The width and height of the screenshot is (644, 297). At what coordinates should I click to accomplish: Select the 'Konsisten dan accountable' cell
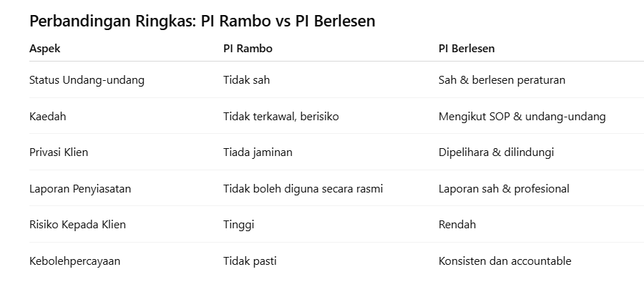coord(504,261)
